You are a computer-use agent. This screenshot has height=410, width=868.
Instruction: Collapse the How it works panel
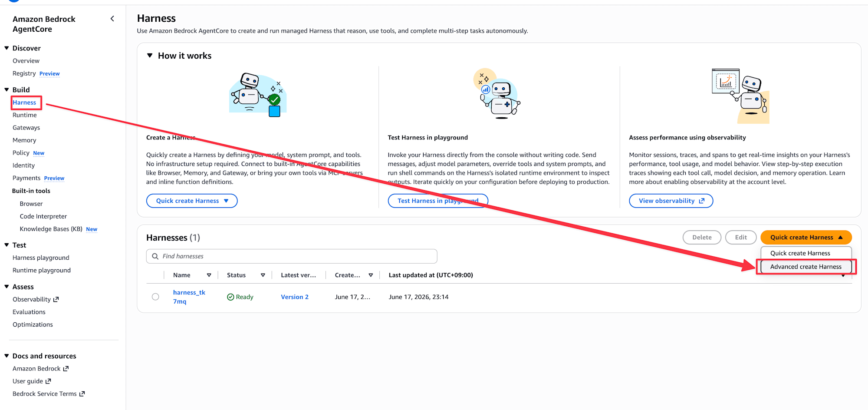(150, 56)
